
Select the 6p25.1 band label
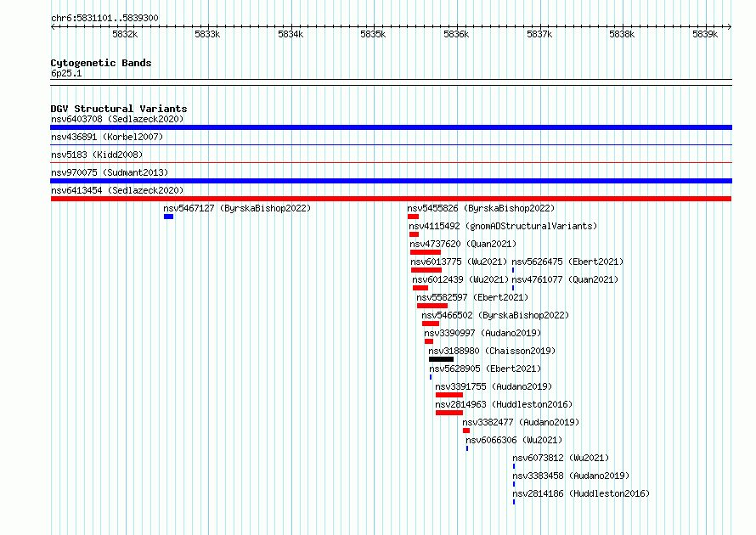click(x=66, y=73)
